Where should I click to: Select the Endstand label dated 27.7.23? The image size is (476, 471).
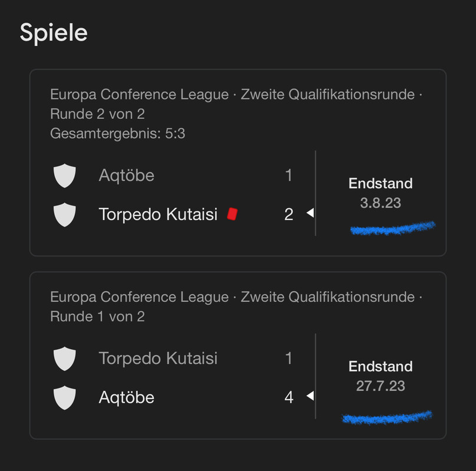(381, 366)
